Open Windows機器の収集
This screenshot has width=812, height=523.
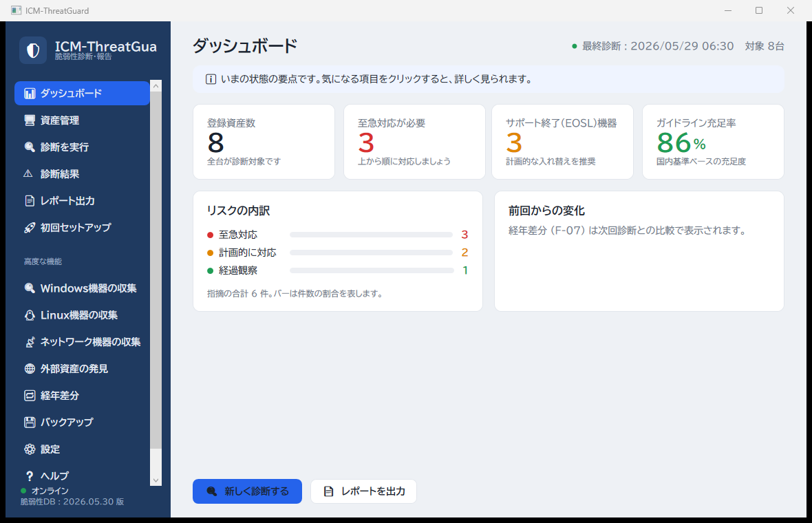pyautogui.click(x=82, y=288)
